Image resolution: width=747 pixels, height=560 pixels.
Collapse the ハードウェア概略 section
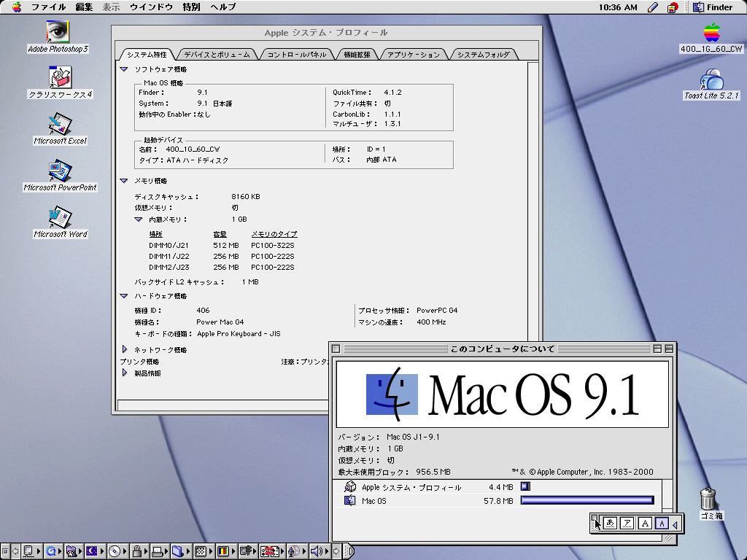pyautogui.click(x=124, y=296)
